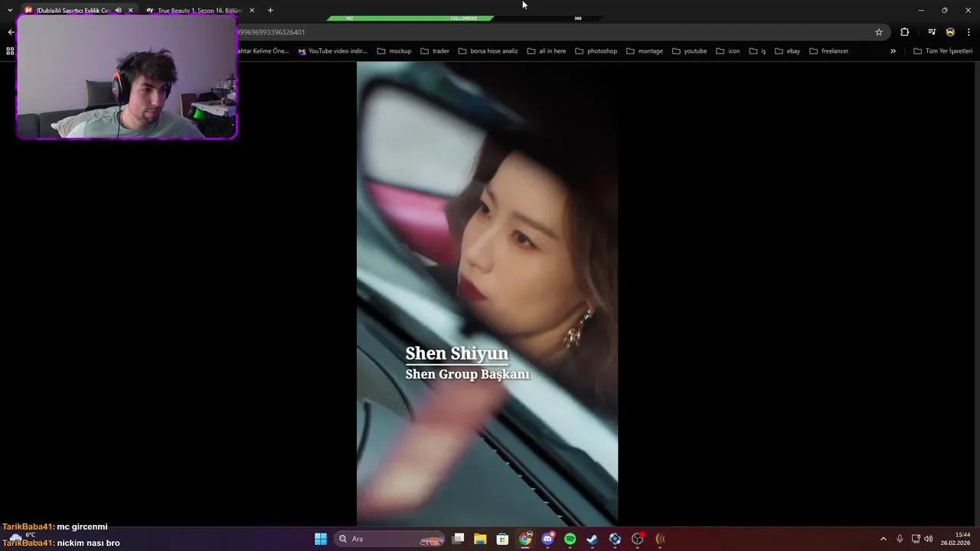Open the iş bookmark folder

(x=757, y=51)
